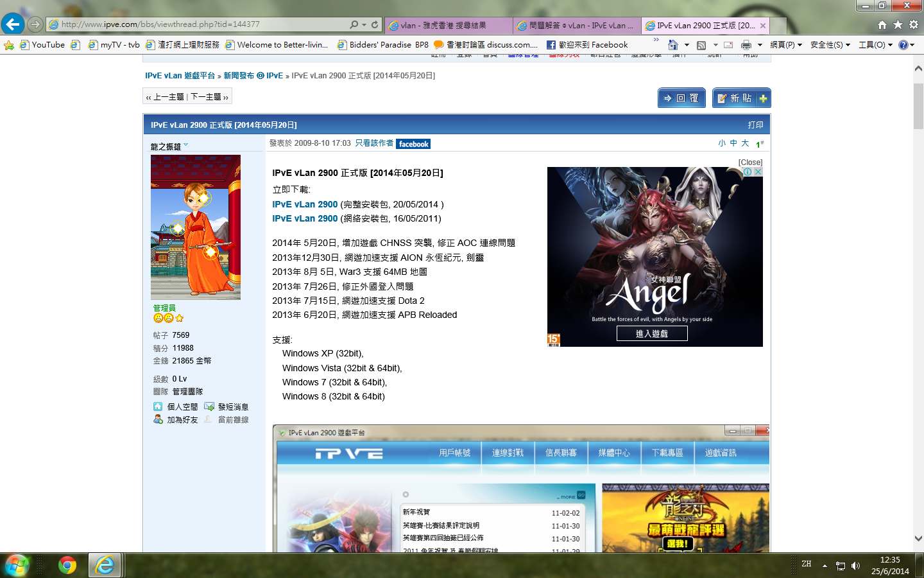The height and width of the screenshot is (578, 924).
Task: Click the Print icon in command bar
Action: (x=746, y=45)
